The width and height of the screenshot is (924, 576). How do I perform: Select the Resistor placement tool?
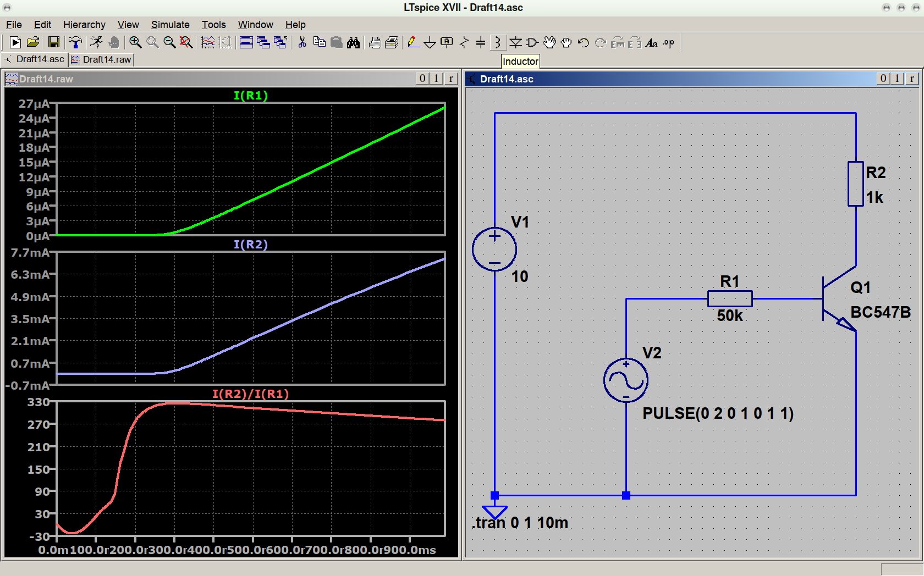[464, 42]
